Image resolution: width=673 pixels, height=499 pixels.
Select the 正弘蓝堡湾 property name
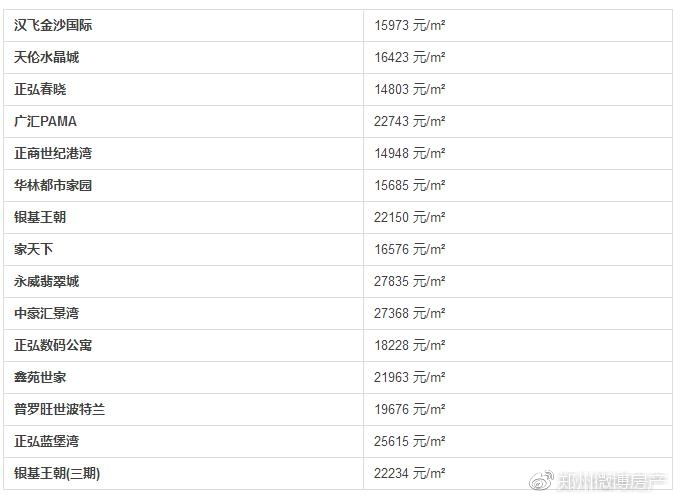tap(47, 441)
